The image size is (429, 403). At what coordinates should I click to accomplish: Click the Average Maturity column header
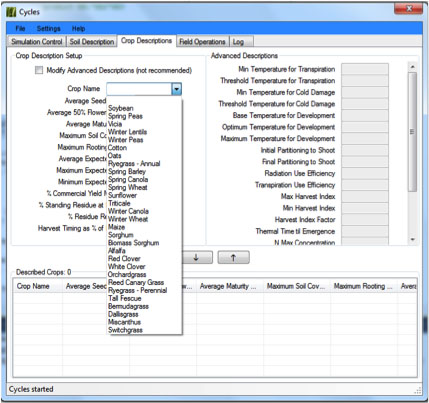click(x=229, y=286)
